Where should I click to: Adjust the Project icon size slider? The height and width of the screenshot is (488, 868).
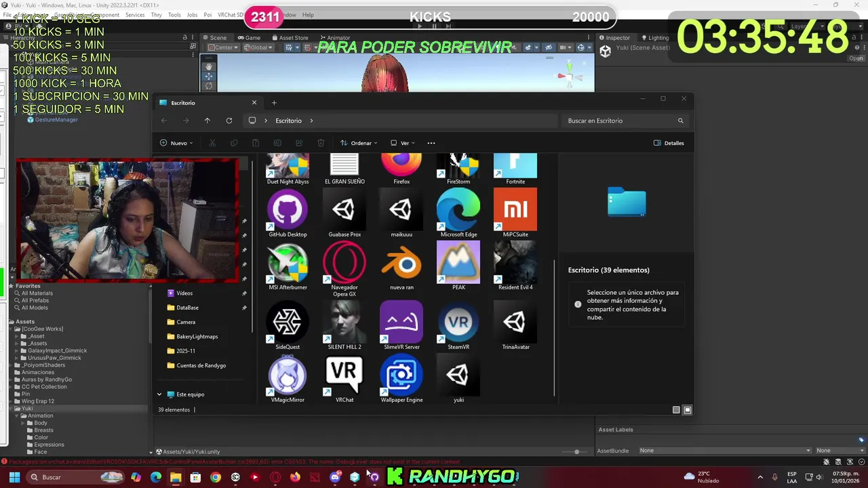point(576,452)
